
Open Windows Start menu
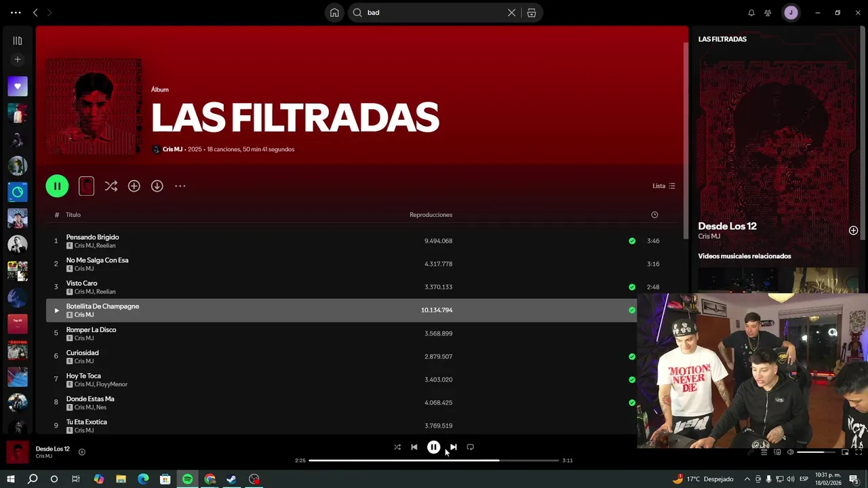(10, 479)
